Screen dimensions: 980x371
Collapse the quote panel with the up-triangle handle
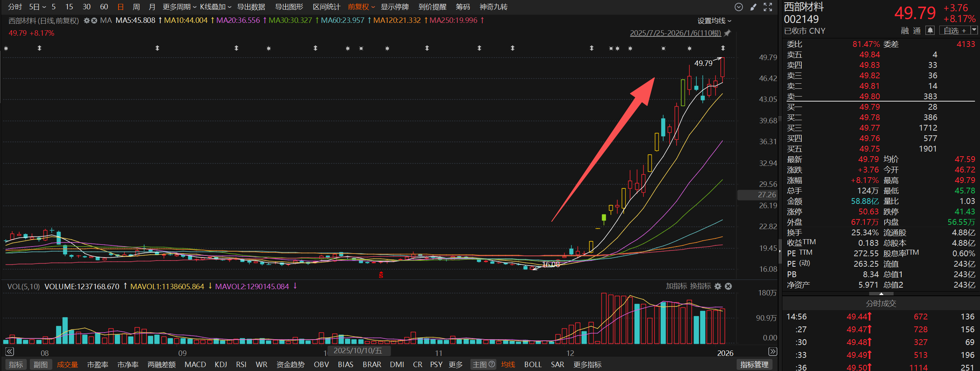coord(881,294)
